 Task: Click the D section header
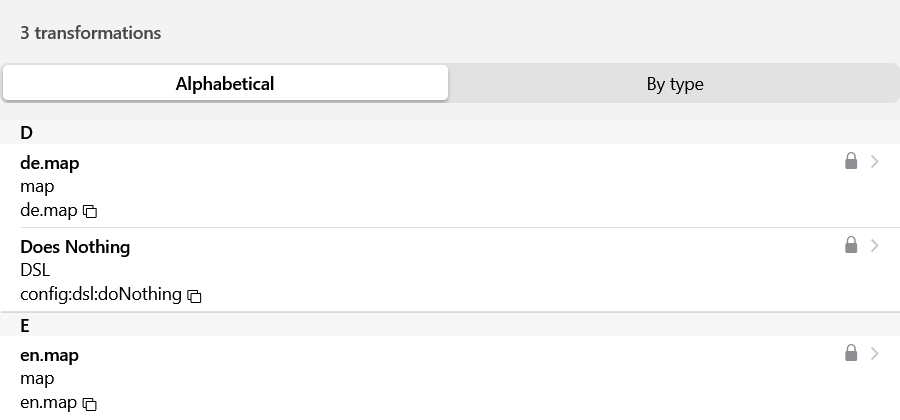(x=27, y=132)
